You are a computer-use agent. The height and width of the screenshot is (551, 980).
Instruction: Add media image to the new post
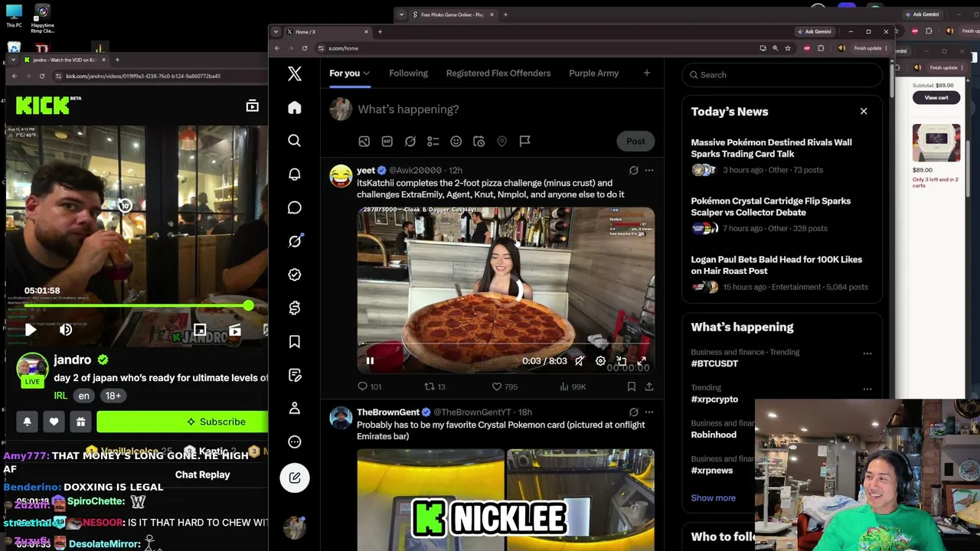(x=364, y=141)
